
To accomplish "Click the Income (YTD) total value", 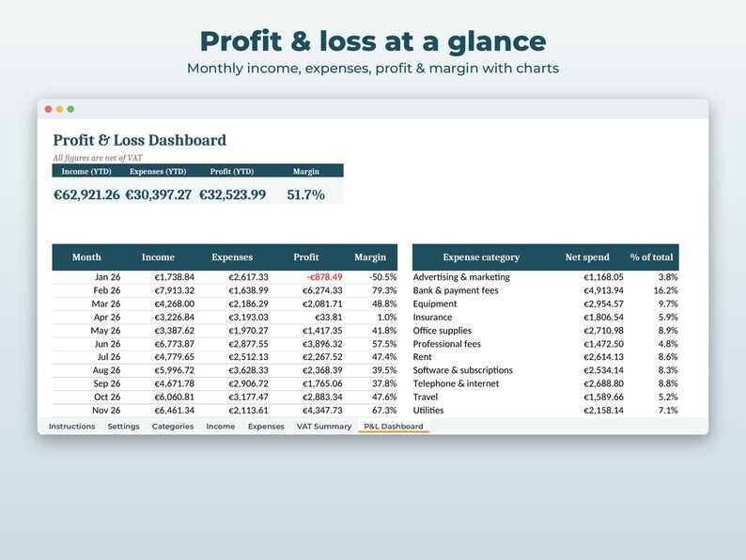I will 86,194.
